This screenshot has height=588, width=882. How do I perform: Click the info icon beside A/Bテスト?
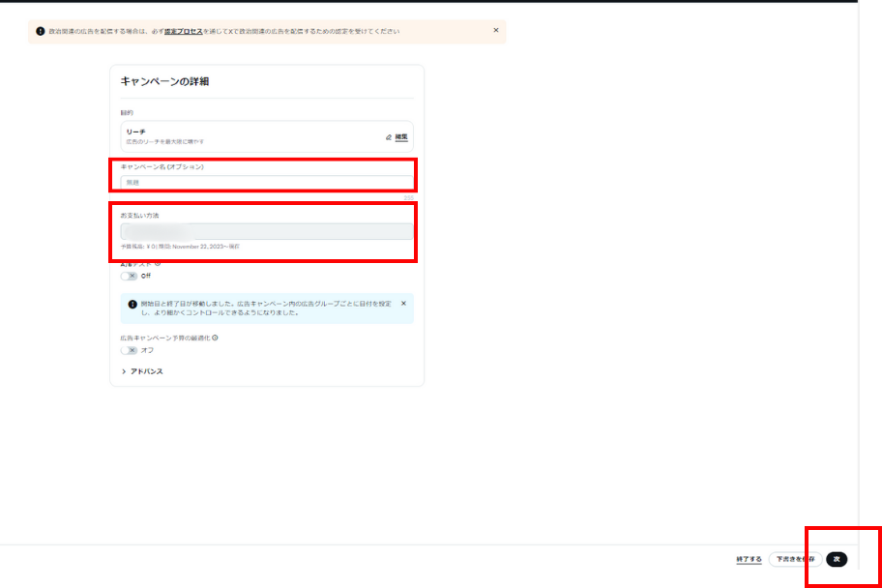tap(158, 263)
